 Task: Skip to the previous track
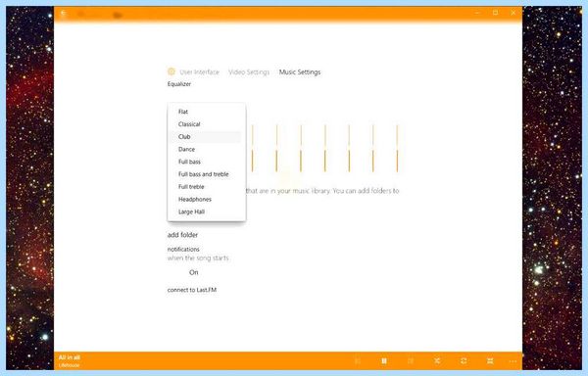[358, 361]
